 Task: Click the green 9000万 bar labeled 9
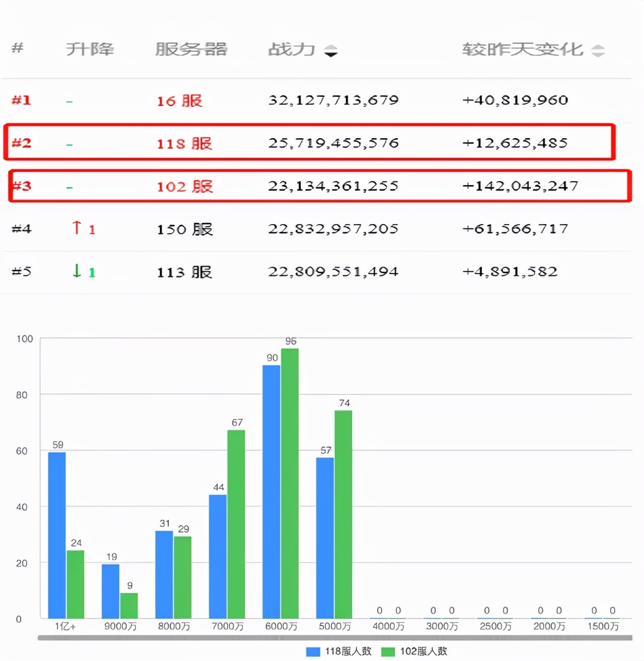click(129, 606)
